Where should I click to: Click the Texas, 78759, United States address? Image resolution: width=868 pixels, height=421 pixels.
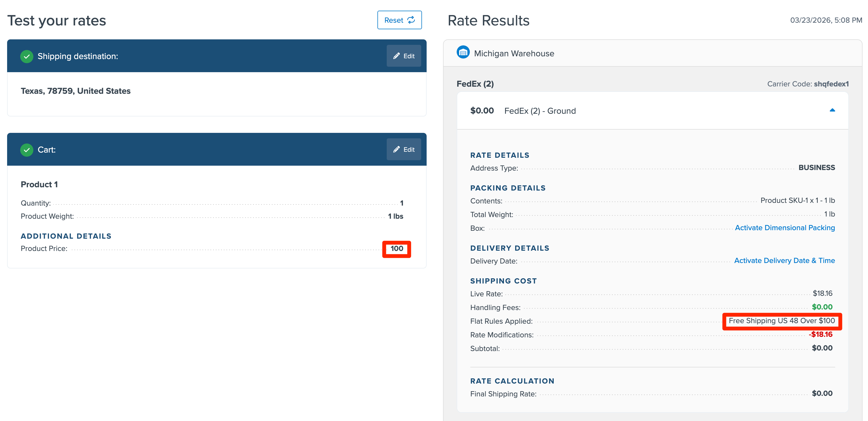(75, 91)
